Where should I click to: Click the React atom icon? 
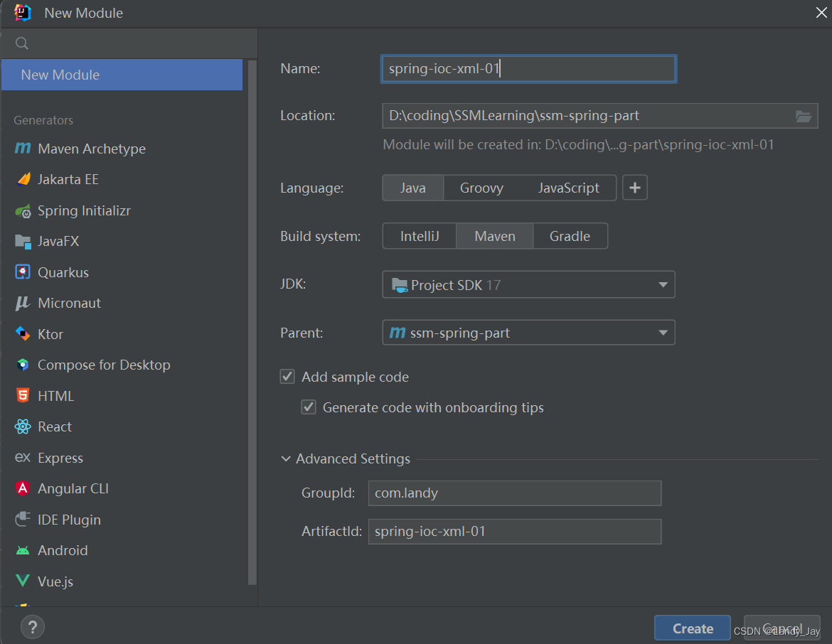tap(23, 426)
